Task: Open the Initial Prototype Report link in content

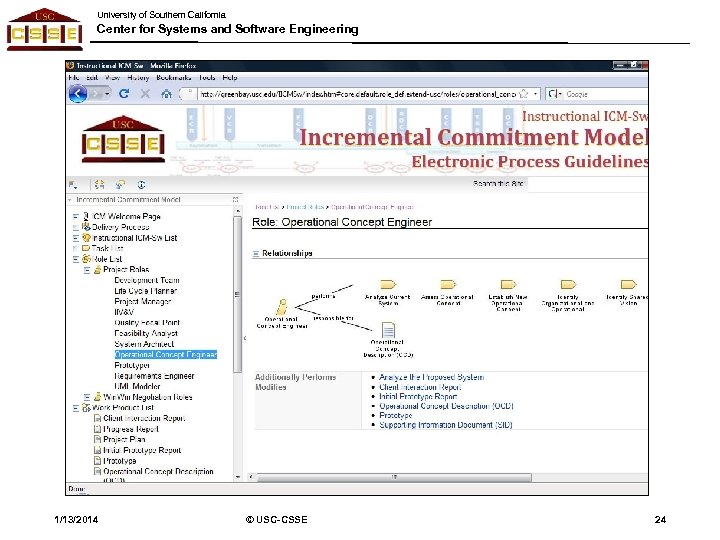Action: (418, 397)
